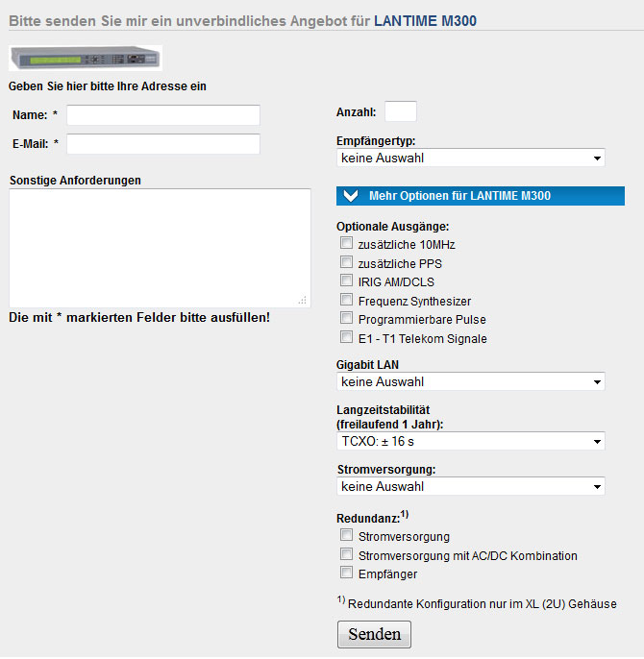Enable the zusätzliche 10MHz checkbox
644x659 pixels.
click(347, 245)
